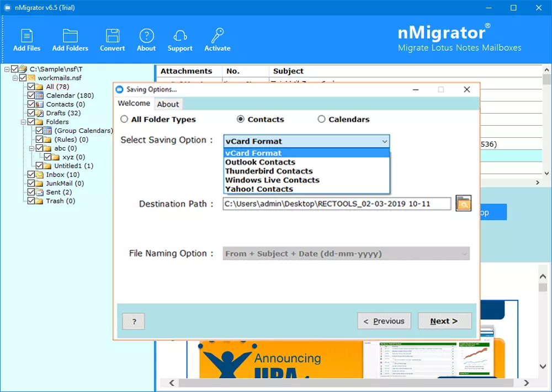Image resolution: width=552 pixels, height=392 pixels.
Task: Choose Windows Live Contacts from the list
Action: point(306,180)
